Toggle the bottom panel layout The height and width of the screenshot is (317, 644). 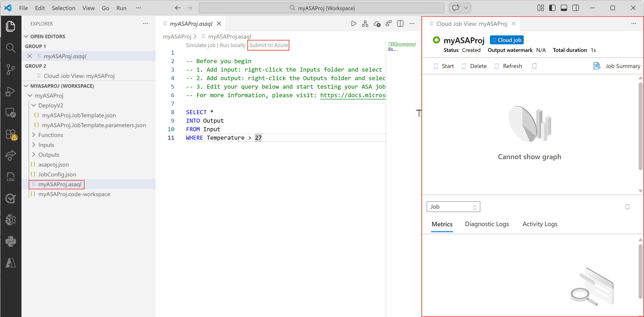564,8
